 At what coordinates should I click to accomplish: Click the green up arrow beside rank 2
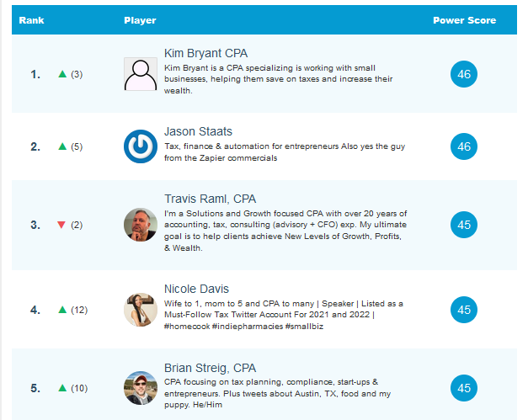pos(61,146)
